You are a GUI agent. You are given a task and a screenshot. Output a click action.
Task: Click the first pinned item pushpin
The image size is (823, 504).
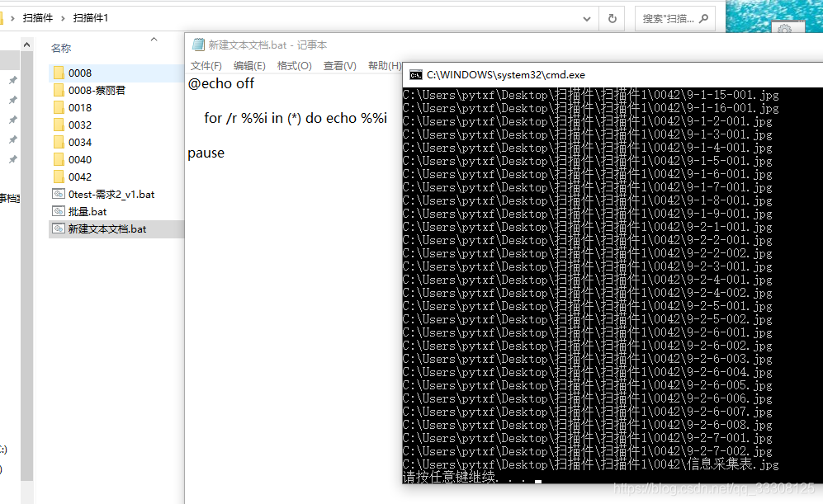point(12,80)
